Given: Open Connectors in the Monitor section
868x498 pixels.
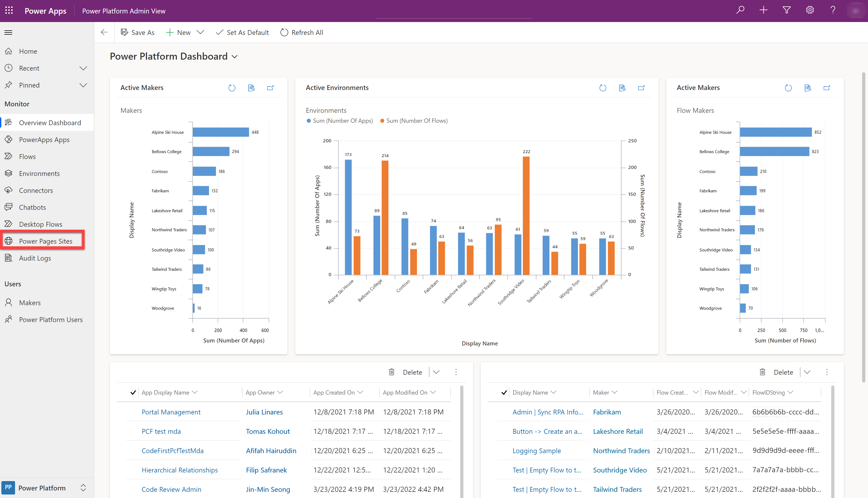Looking at the screenshot, I should pos(35,190).
